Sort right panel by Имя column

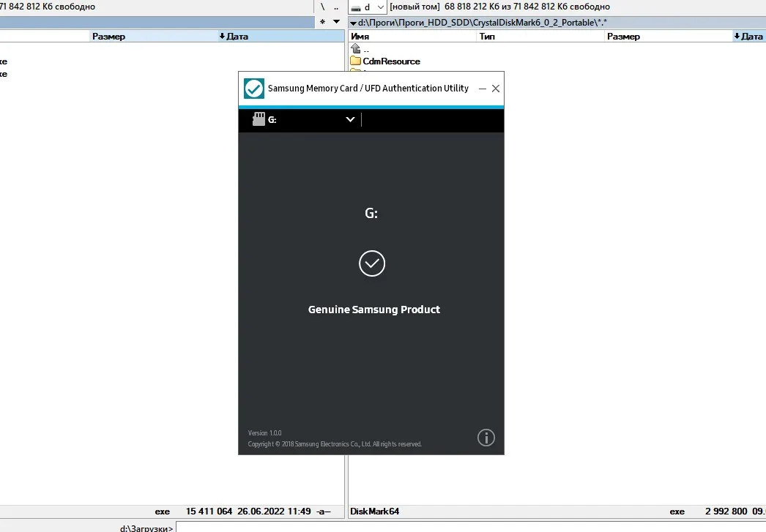pyautogui.click(x=412, y=36)
